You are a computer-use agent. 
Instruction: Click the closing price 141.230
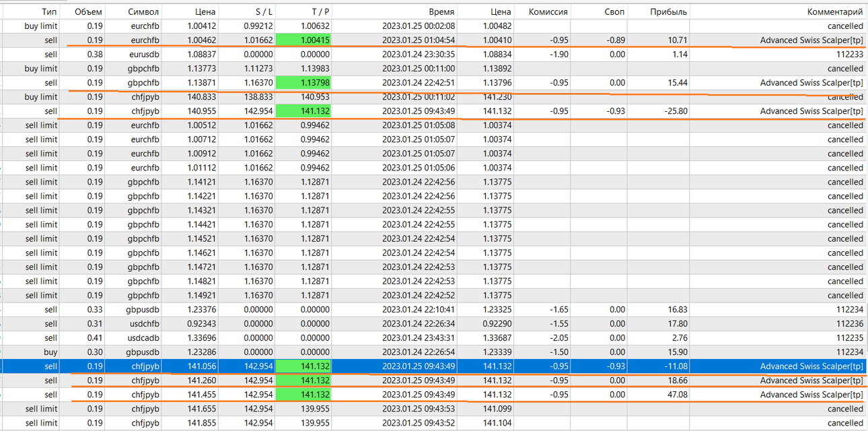click(499, 97)
